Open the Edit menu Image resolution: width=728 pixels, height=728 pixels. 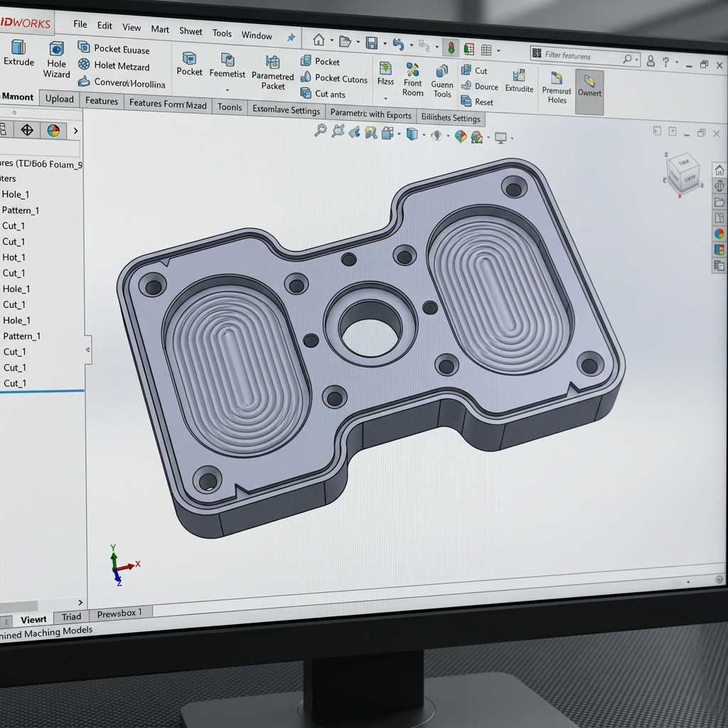point(105,25)
